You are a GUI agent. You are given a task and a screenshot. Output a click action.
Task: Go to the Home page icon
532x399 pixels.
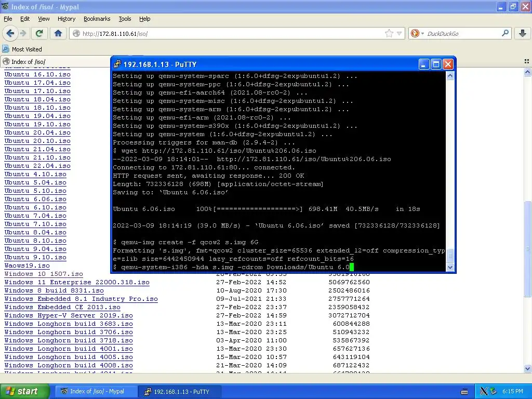58,33
